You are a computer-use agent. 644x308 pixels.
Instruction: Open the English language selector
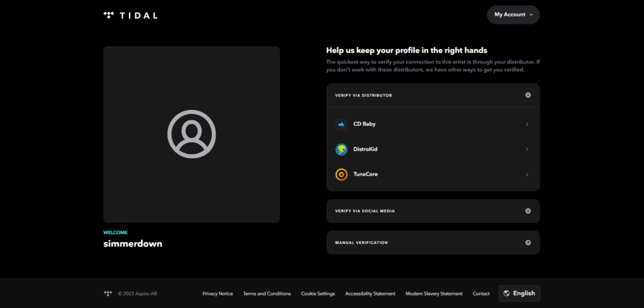click(519, 294)
